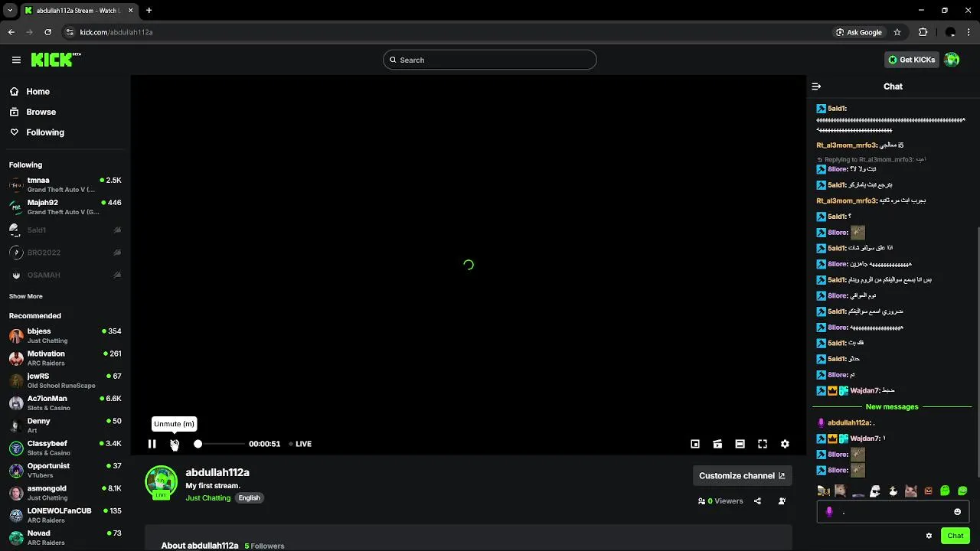Open the emoji picker in chat input

pos(957,512)
